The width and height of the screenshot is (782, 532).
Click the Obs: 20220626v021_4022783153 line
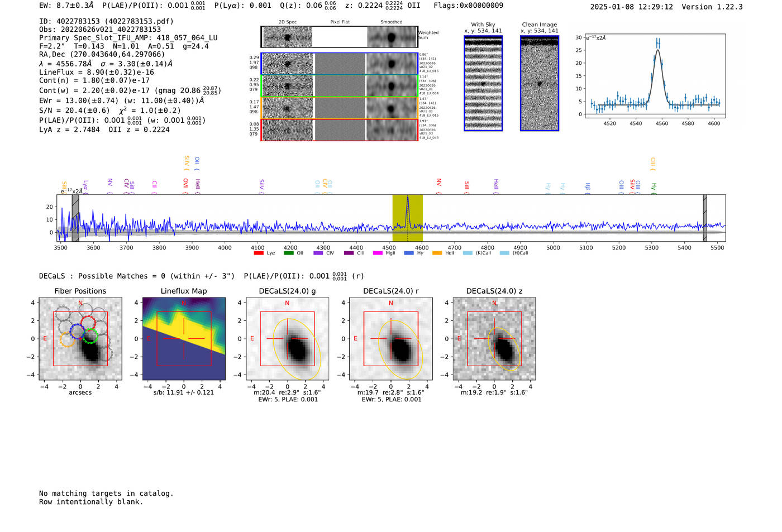click(x=100, y=30)
